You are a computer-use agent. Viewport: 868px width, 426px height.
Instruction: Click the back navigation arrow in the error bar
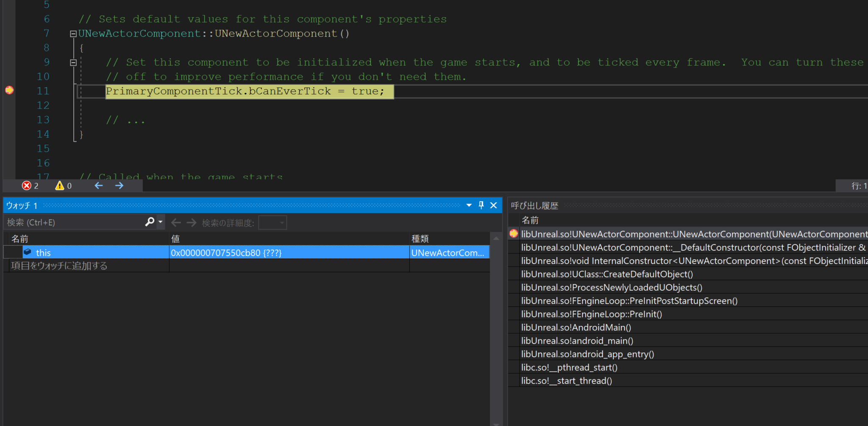tap(98, 185)
